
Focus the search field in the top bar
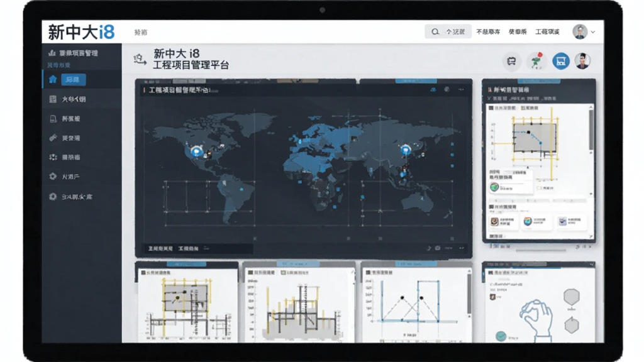point(448,31)
